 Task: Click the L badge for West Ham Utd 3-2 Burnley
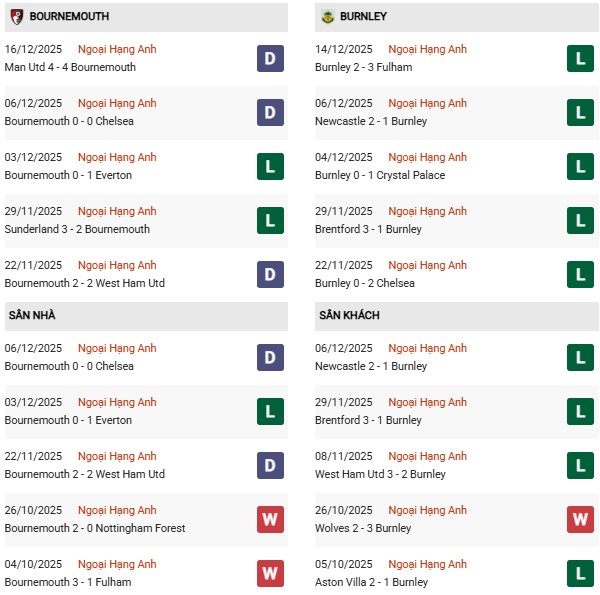[580, 466]
